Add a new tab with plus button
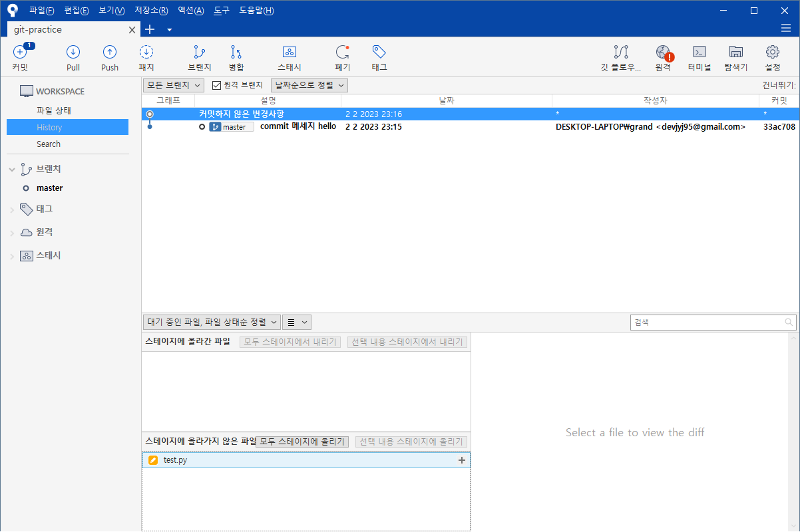 tap(150, 29)
